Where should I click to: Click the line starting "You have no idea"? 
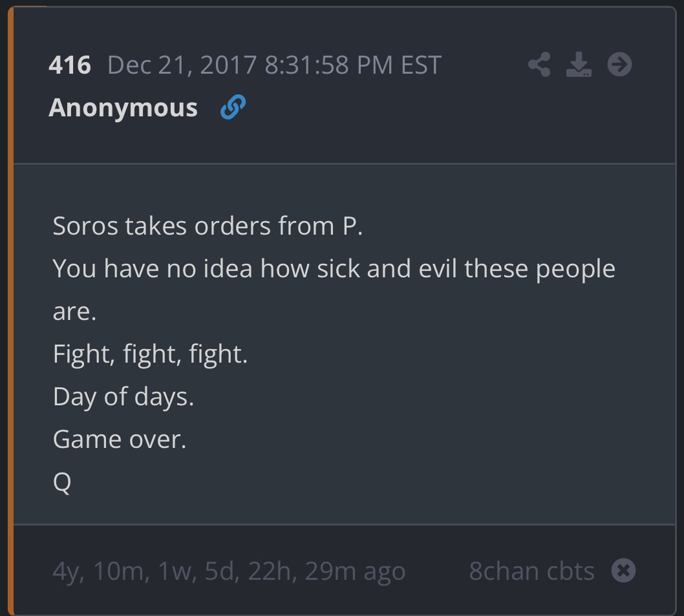click(334, 268)
